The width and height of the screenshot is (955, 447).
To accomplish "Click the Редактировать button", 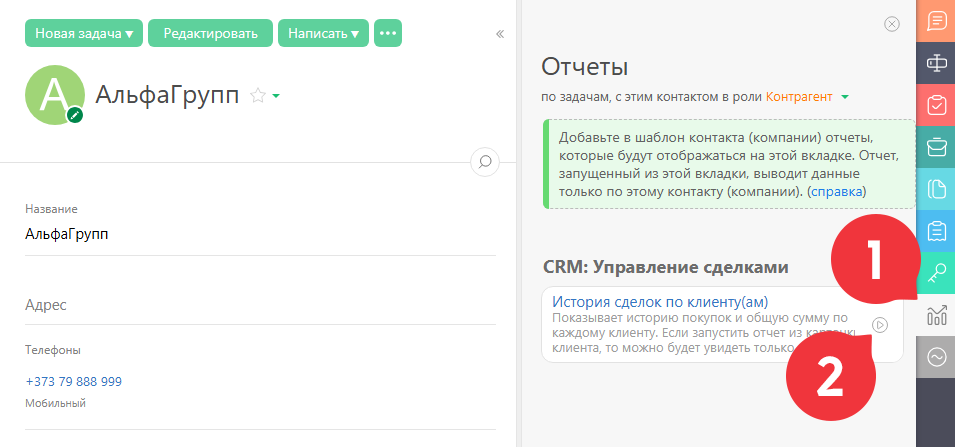I will click(x=211, y=33).
